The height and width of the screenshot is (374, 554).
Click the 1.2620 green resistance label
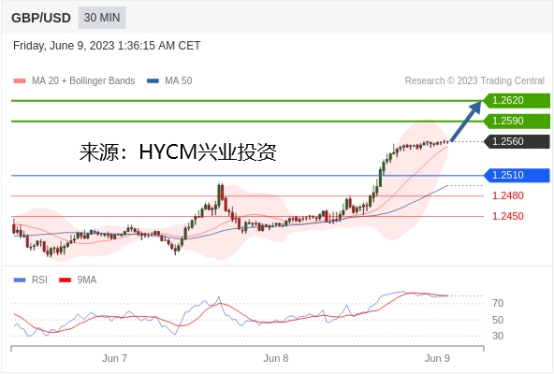[517, 100]
